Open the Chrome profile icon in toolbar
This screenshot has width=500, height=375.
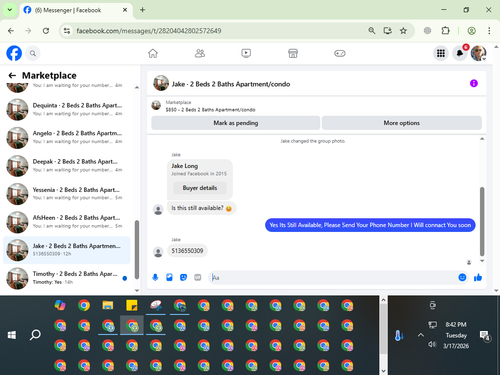tap(471, 31)
